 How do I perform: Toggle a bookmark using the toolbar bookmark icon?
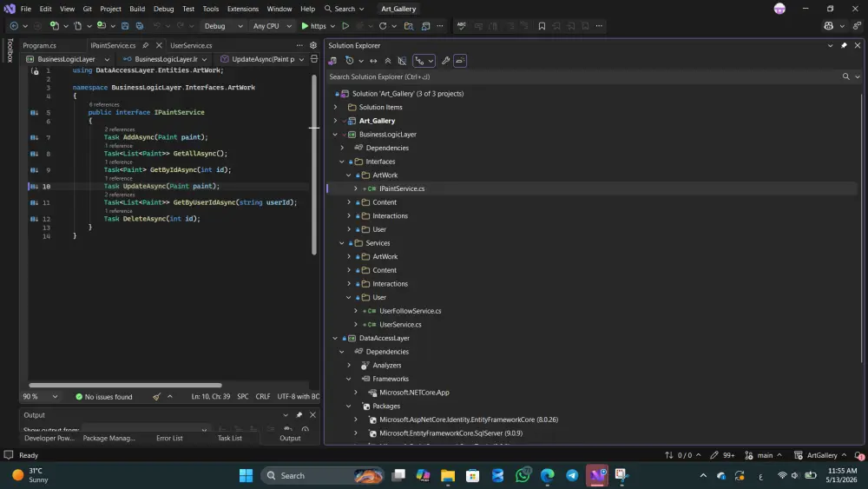(542, 26)
